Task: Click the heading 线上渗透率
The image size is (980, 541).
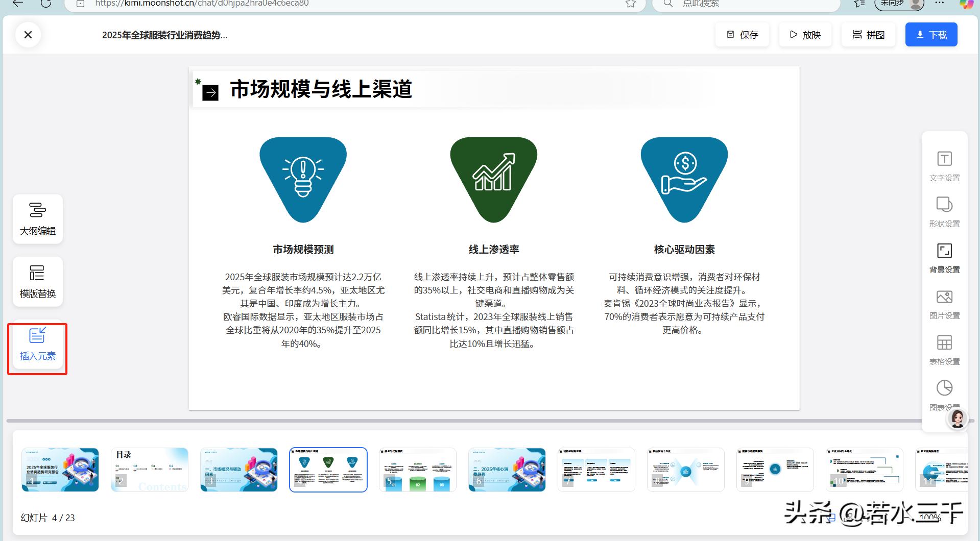Action: pos(494,250)
